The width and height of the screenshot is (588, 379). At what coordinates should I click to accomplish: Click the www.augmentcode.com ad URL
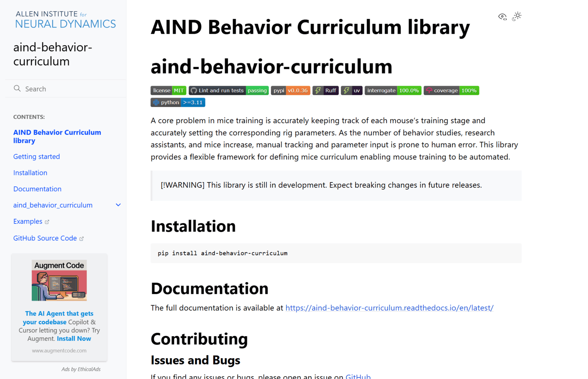59,351
